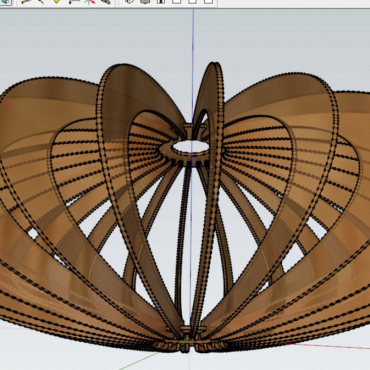Select the Tape Measure tool

point(26,1)
